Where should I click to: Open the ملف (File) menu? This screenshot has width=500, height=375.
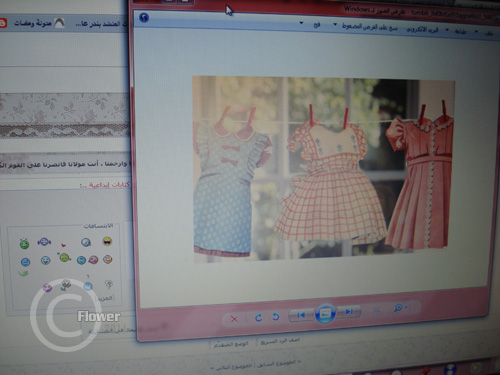[x=489, y=33]
